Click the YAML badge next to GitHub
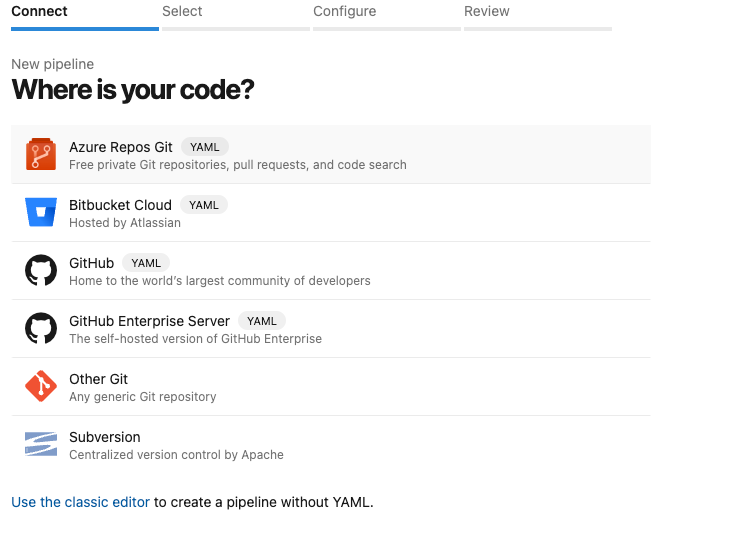Viewport: 732px width, 539px height. pyautogui.click(x=146, y=263)
